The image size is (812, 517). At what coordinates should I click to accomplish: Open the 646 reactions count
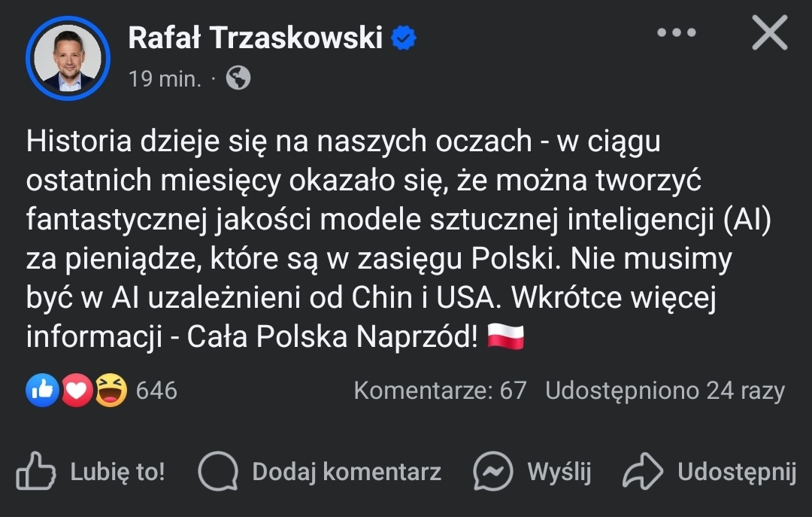pyautogui.click(x=156, y=391)
